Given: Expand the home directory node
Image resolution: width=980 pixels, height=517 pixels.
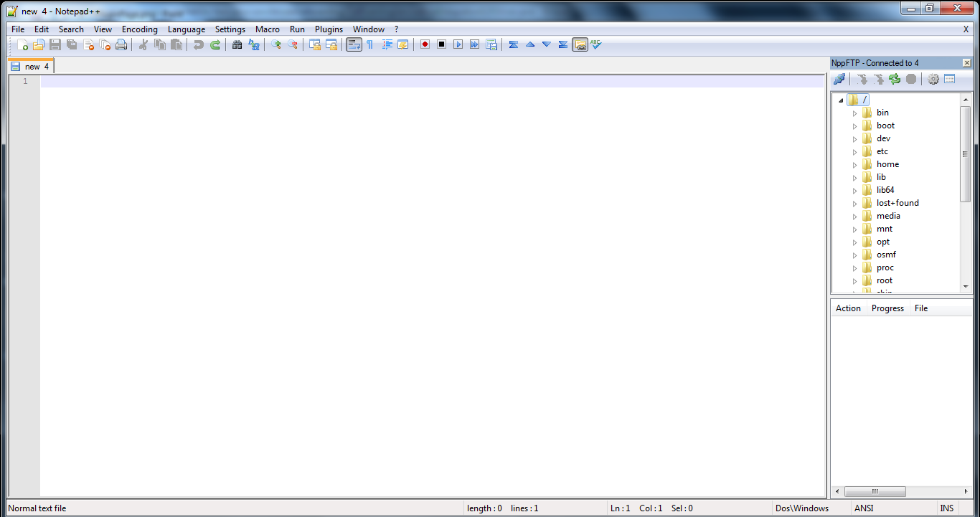Looking at the screenshot, I should (x=854, y=164).
